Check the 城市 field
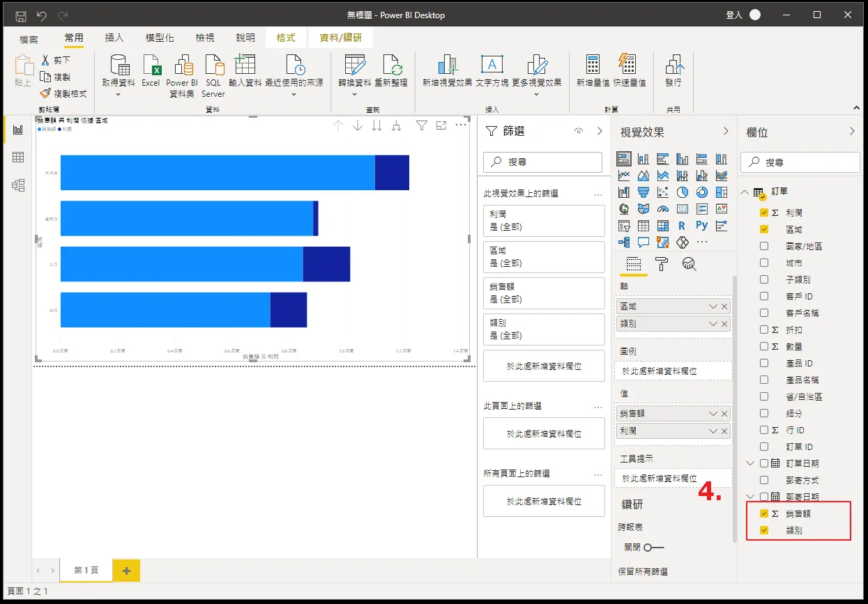868x604 pixels. click(x=764, y=263)
